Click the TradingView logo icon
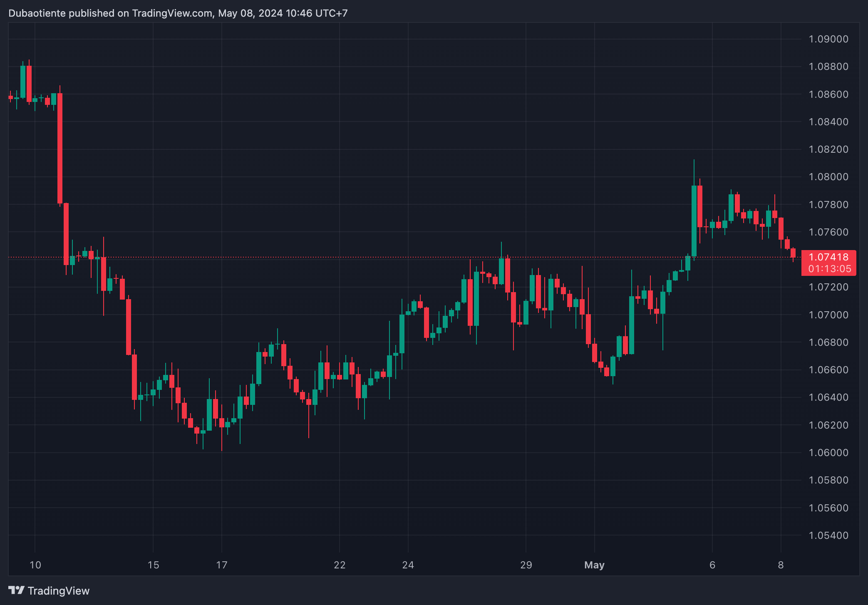868x605 pixels. coord(16,590)
